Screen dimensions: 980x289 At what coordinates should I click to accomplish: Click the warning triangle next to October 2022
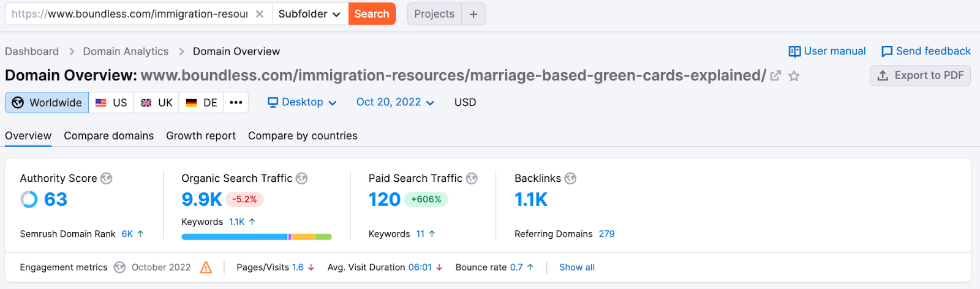pos(206,268)
